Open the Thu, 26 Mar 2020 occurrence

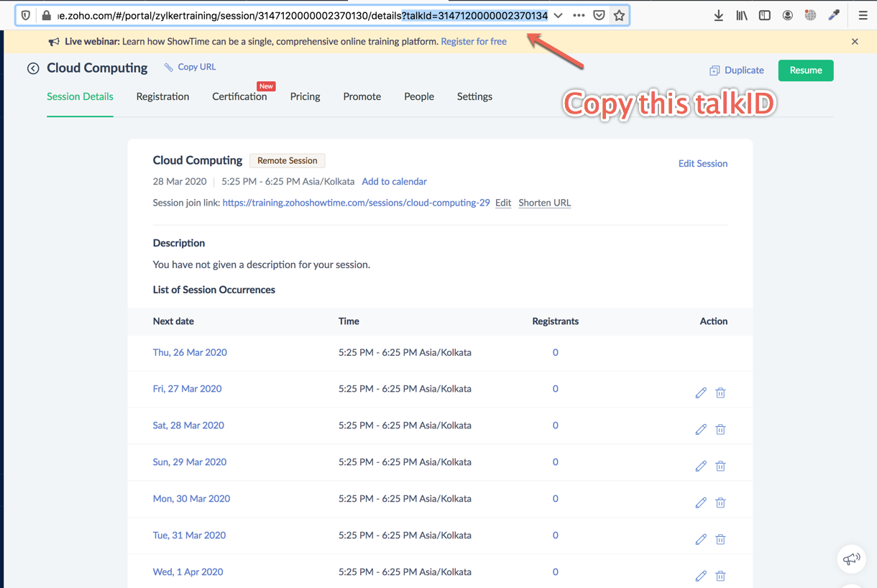pos(190,352)
